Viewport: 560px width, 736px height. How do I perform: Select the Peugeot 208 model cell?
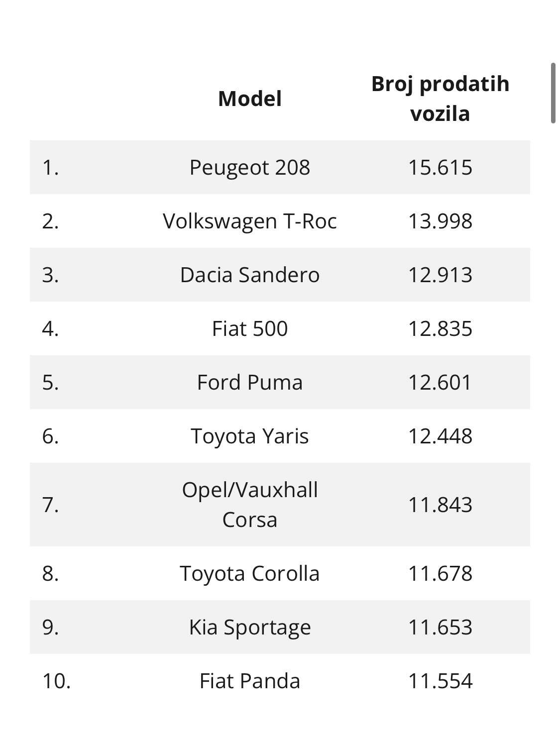tap(250, 167)
